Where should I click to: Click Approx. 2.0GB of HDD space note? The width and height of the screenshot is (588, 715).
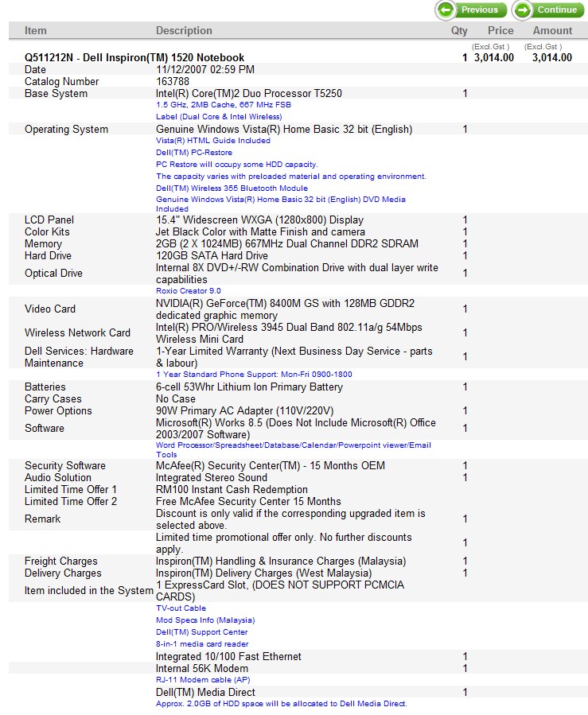tap(282, 703)
